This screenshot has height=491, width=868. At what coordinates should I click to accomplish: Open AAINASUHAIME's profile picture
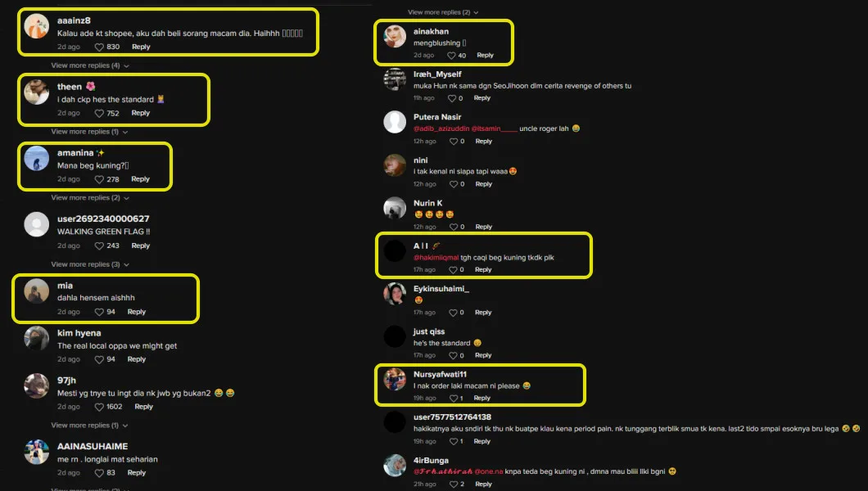tap(37, 452)
